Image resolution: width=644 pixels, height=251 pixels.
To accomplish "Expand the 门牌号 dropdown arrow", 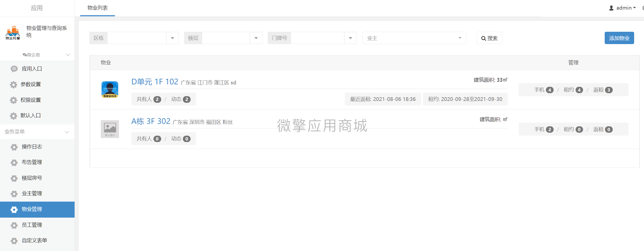I will coord(350,38).
